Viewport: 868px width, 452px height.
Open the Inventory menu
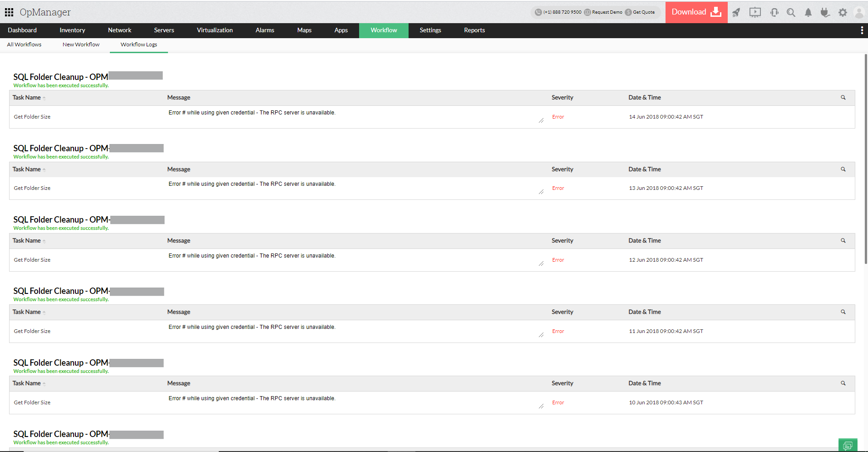pyautogui.click(x=72, y=30)
